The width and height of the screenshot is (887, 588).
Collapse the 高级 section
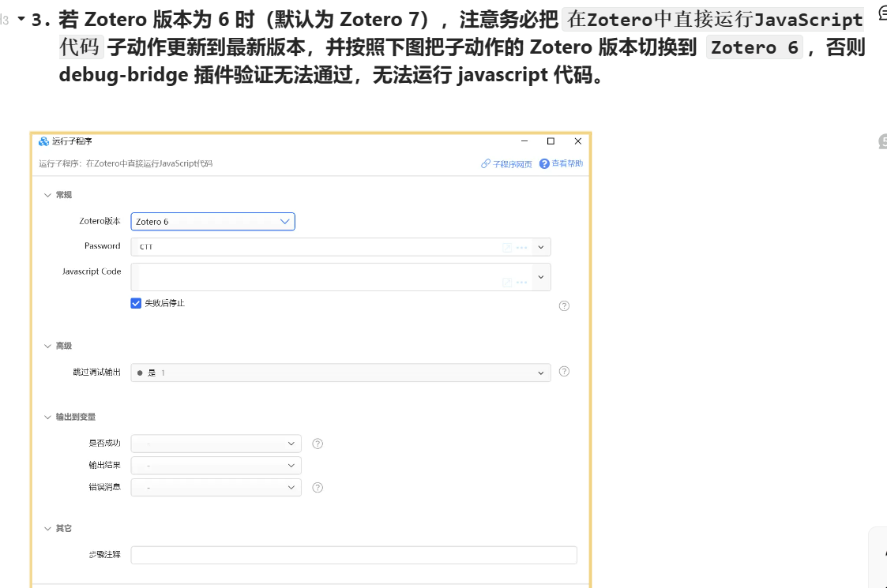click(x=47, y=346)
